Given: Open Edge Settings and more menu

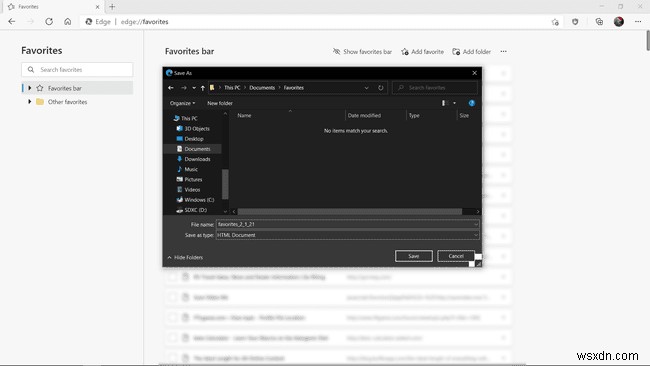Looking at the screenshot, I should click(x=638, y=22).
